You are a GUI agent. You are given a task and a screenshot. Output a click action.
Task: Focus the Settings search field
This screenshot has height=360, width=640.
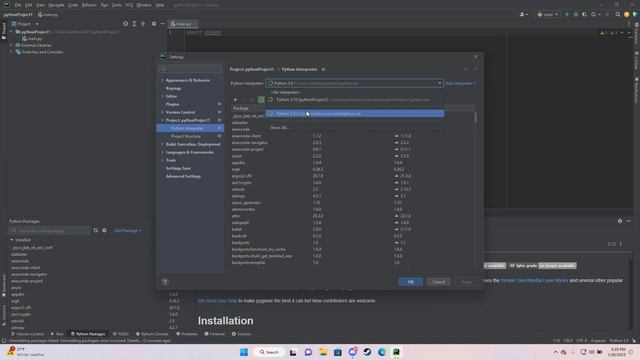191,69
